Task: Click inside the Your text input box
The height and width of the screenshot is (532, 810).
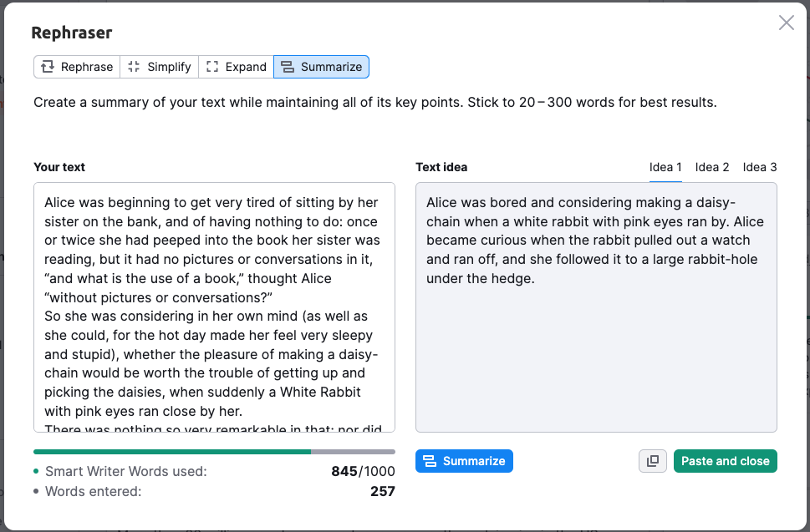Action: click(x=214, y=307)
